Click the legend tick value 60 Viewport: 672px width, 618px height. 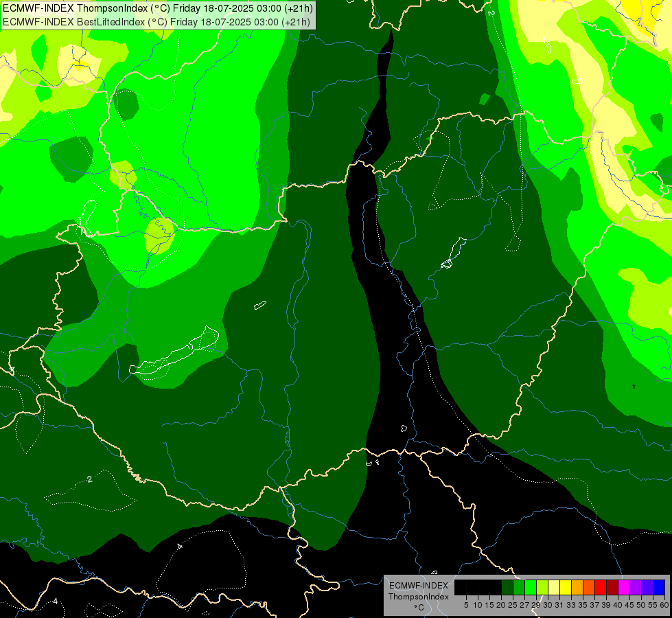click(664, 605)
